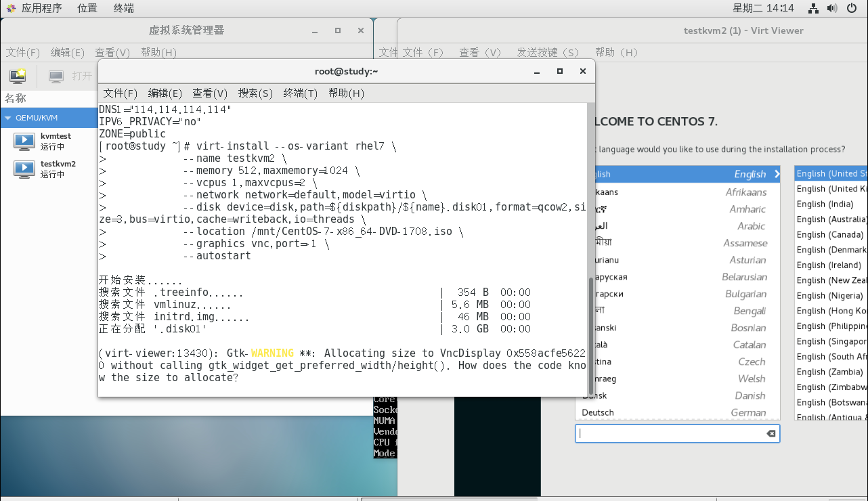
Task: Open 编辑(E) menu in 虚拟系统管理器
Action: coord(68,52)
